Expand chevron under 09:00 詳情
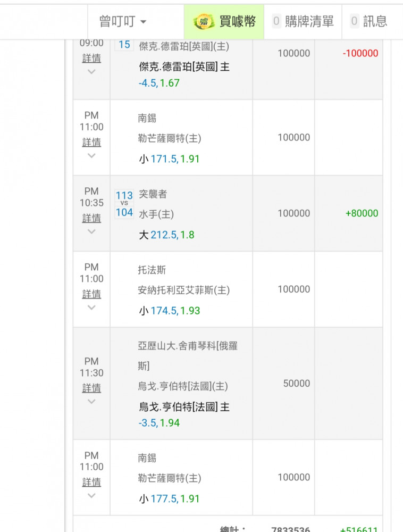Viewport: 403px width, 532px height. 91,72
